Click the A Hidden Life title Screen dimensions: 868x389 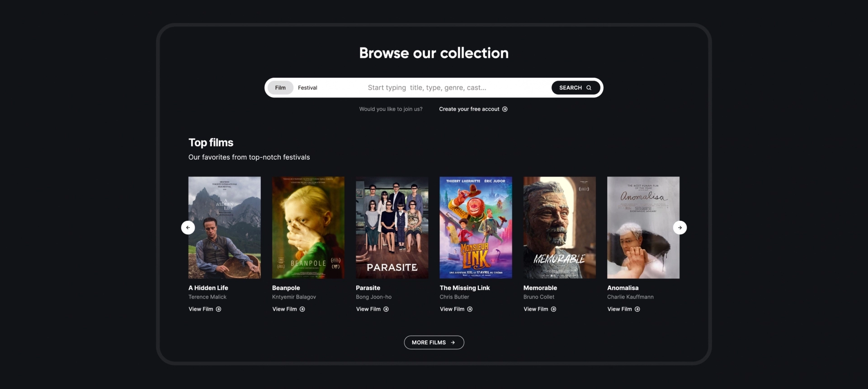pyautogui.click(x=208, y=288)
